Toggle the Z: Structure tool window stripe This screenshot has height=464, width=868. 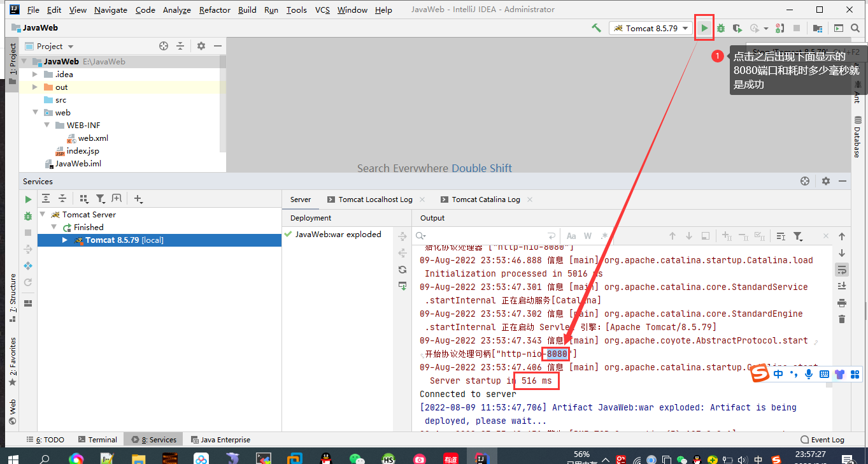[12, 298]
